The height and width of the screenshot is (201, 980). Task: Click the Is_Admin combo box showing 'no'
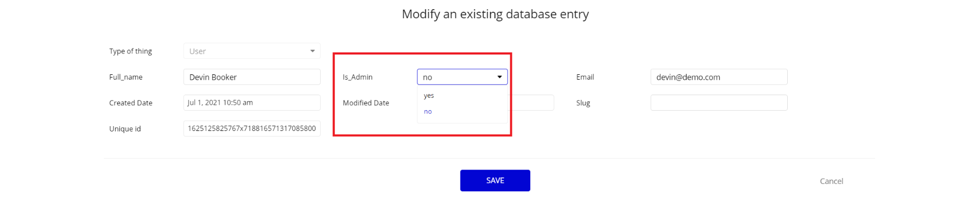coord(462,77)
